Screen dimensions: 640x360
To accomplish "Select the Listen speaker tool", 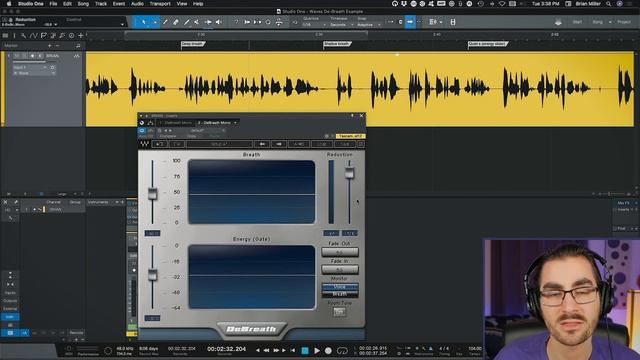I will [219, 22].
